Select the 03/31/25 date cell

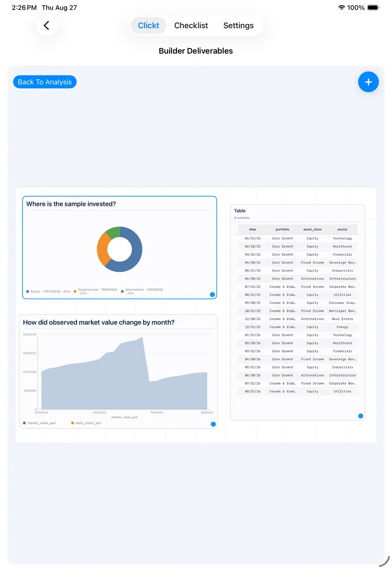tap(253, 255)
